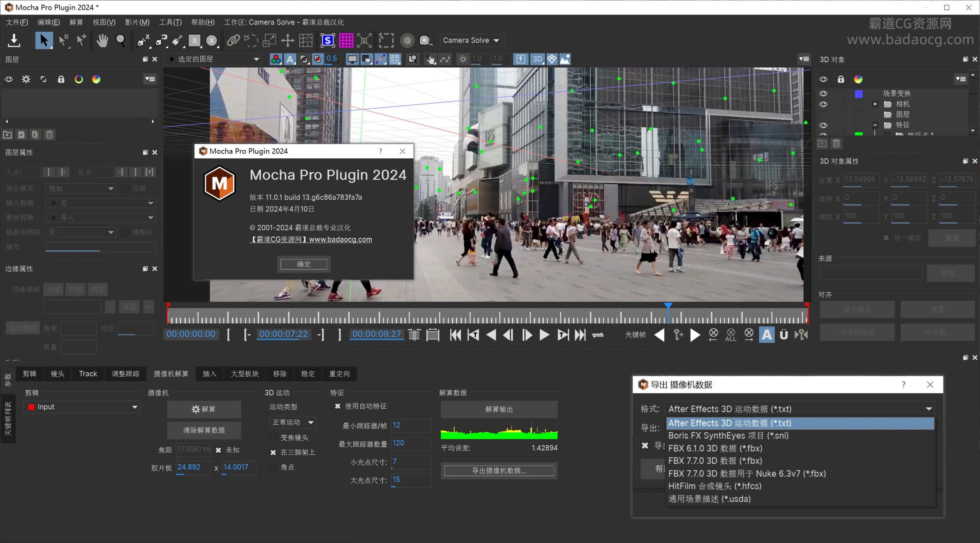
Task: Toggle visibility of 场景变换 row
Action: coord(823,93)
